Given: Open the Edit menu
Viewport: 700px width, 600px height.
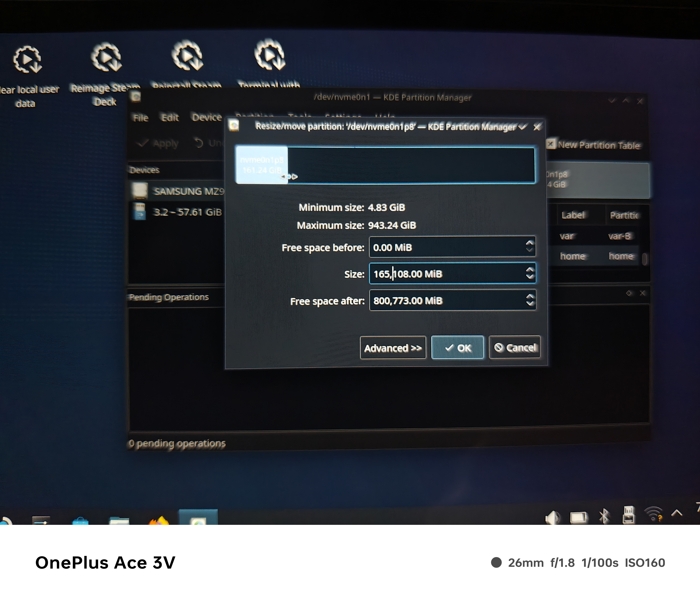Looking at the screenshot, I should [x=170, y=118].
